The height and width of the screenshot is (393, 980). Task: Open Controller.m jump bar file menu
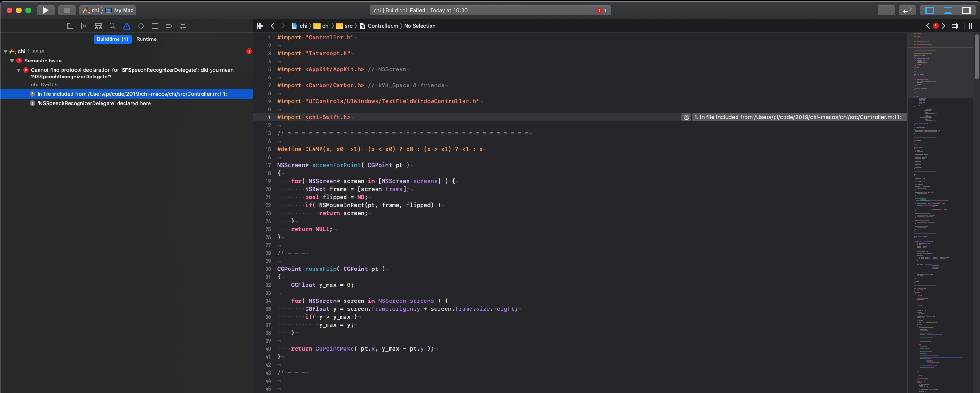379,26
